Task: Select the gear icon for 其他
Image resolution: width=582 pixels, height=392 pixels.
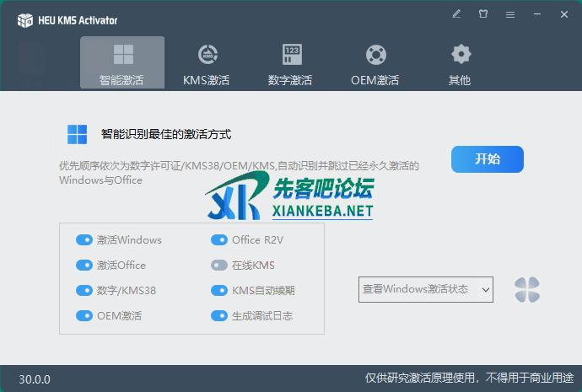Action: [460, 55]
